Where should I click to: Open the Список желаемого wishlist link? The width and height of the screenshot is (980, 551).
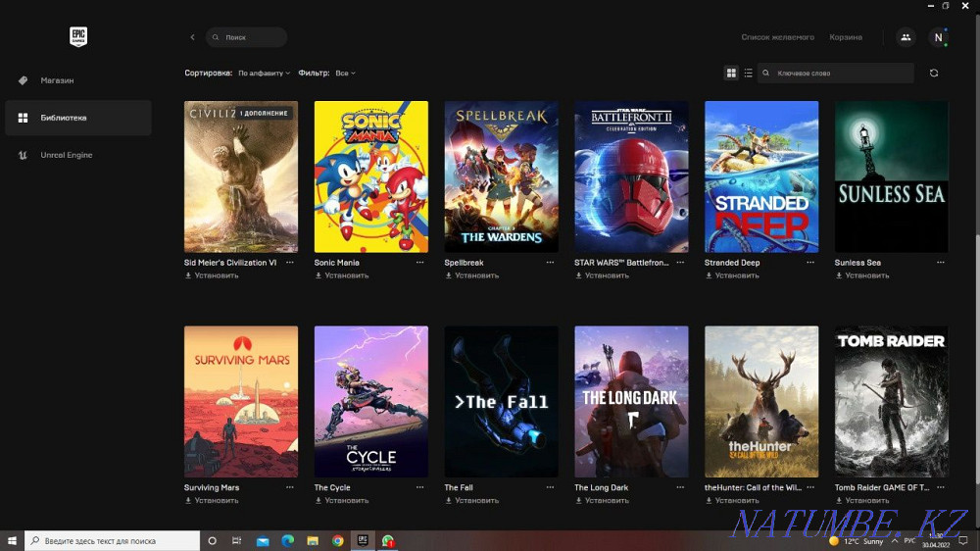point(777,37)
